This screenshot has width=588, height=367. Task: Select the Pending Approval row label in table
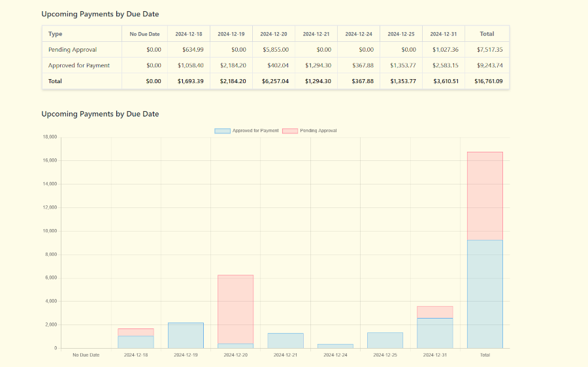click(73, 50)
